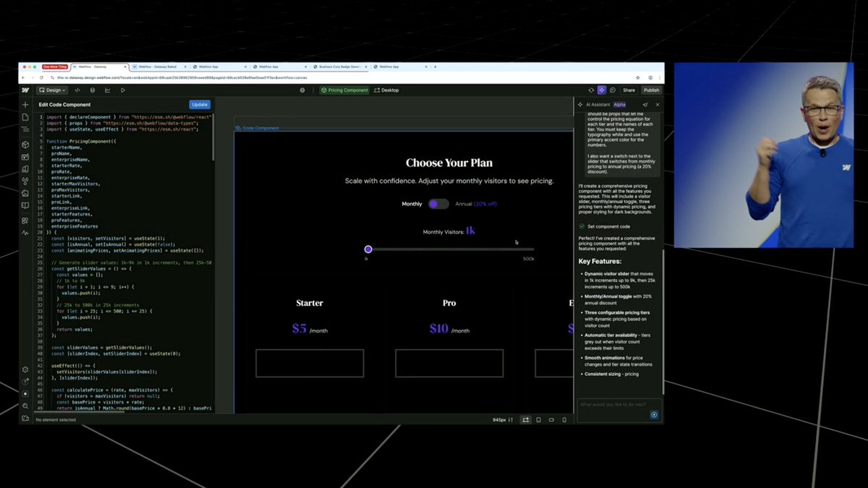Click the globe locale icon in toolbar
Viewport: 868px width, 488px height.
pyautogui.click(x=302, y=90)
